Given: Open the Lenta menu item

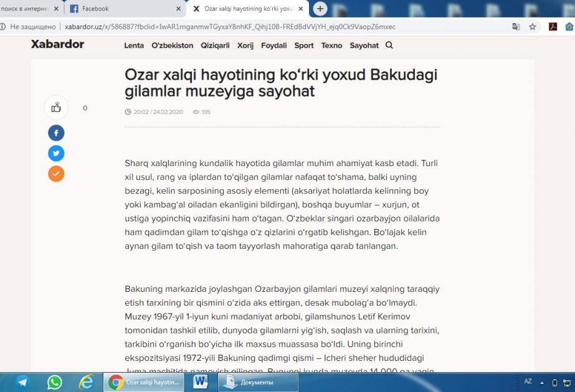Looking at the screenshot, I should [x=134, y=45].
